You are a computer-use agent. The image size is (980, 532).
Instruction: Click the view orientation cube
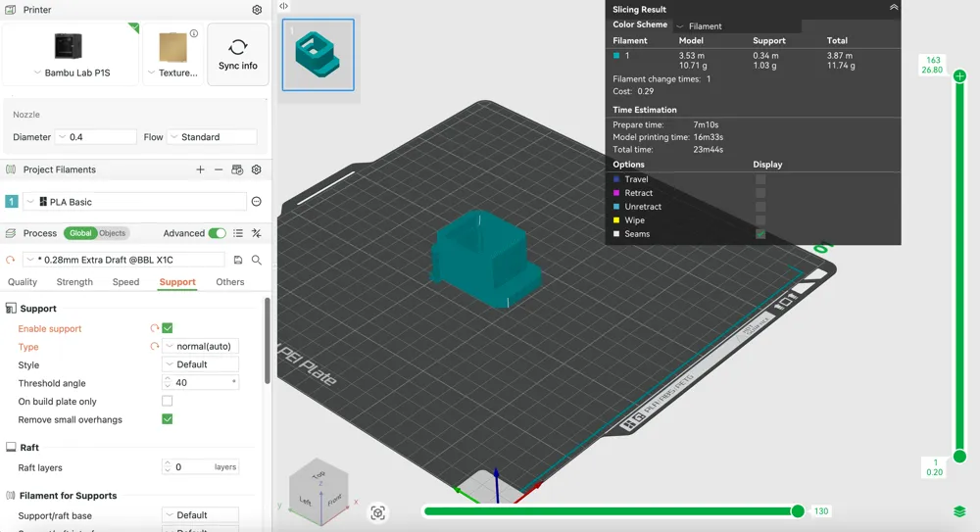[x=318, y=491]
